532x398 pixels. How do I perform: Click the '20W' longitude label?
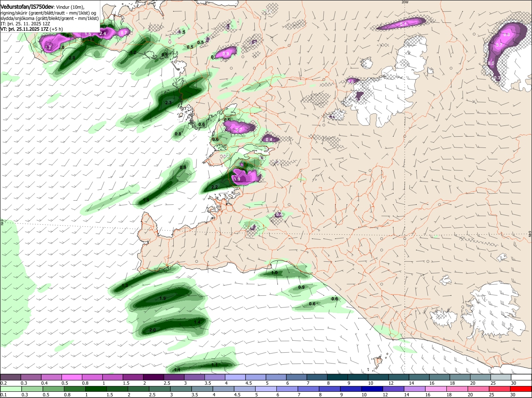[x=404, y=2]
